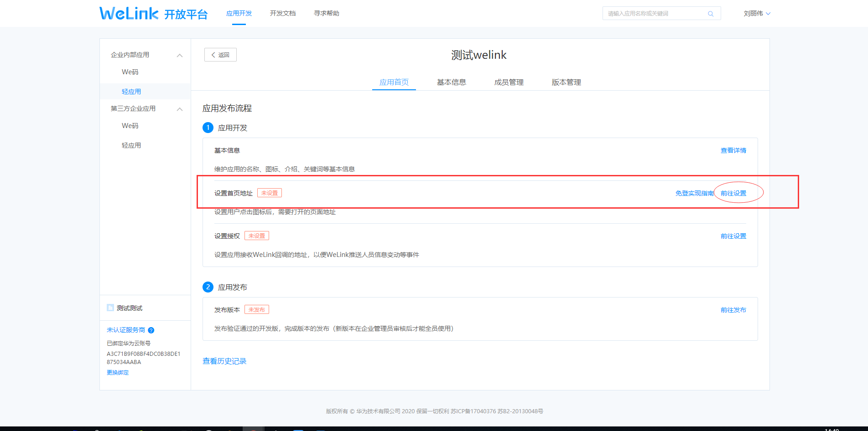Click the 测试welink page title
The height and width of the screenshot is (431, 868).
point(479,55)
